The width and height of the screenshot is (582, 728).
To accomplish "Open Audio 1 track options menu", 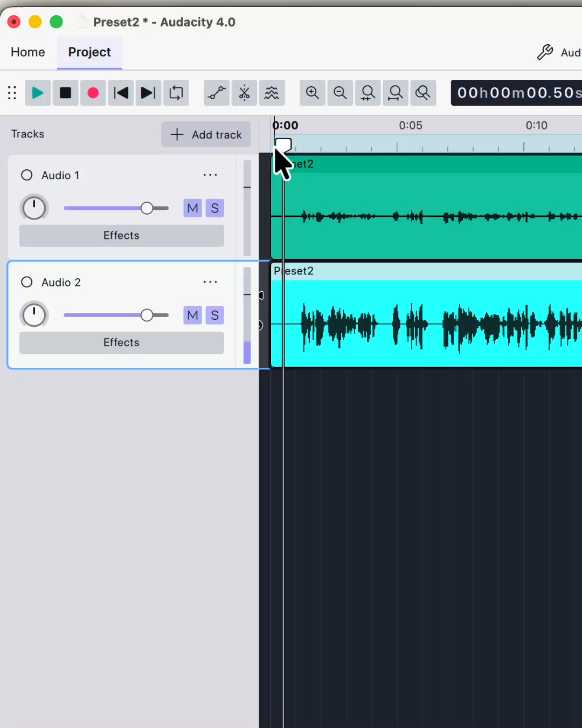I will (210, 175).
